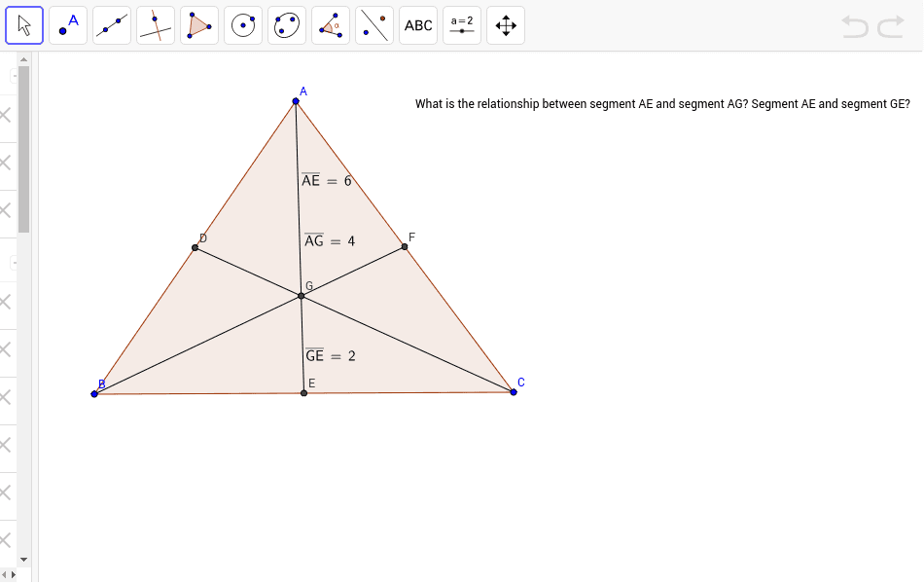Click midpoint F on side AC
Image resolution: width=924 pixels, height=584 pixels.
coord(405,246)
